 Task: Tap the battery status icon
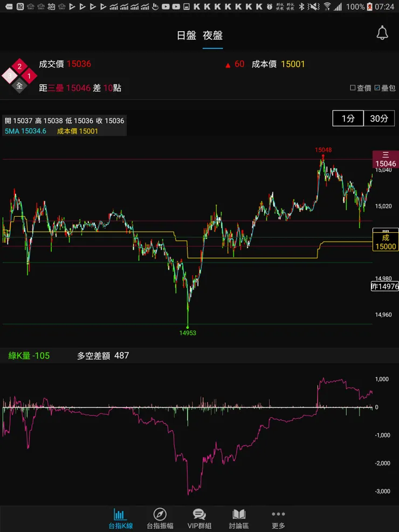point(369,6)
